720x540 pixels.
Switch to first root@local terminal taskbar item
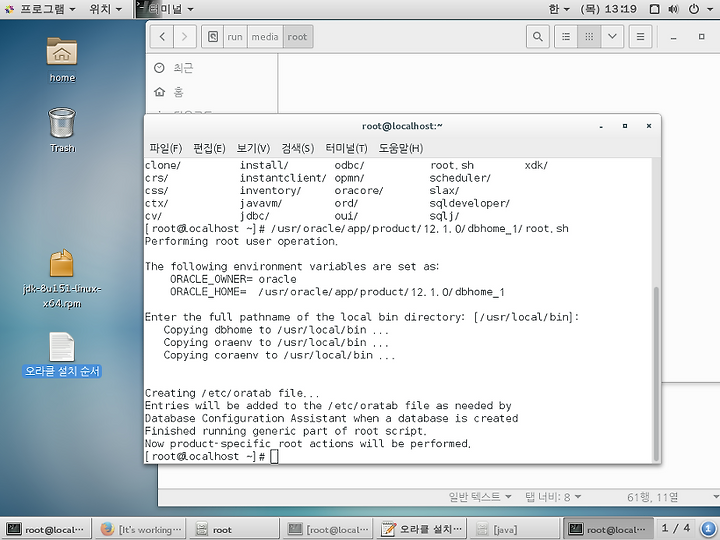pyautogui.click(x=45, y=529)
